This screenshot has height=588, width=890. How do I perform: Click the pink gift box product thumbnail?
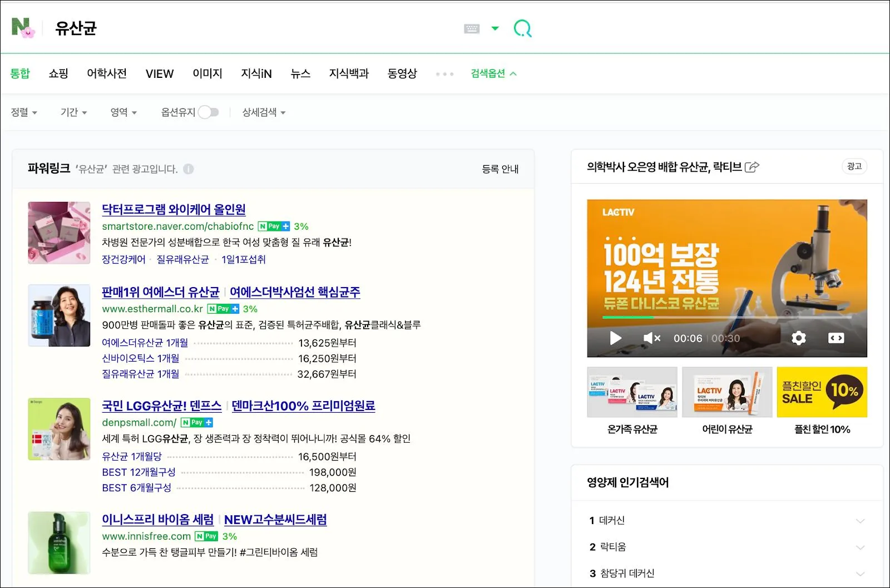tap(59, 233)
